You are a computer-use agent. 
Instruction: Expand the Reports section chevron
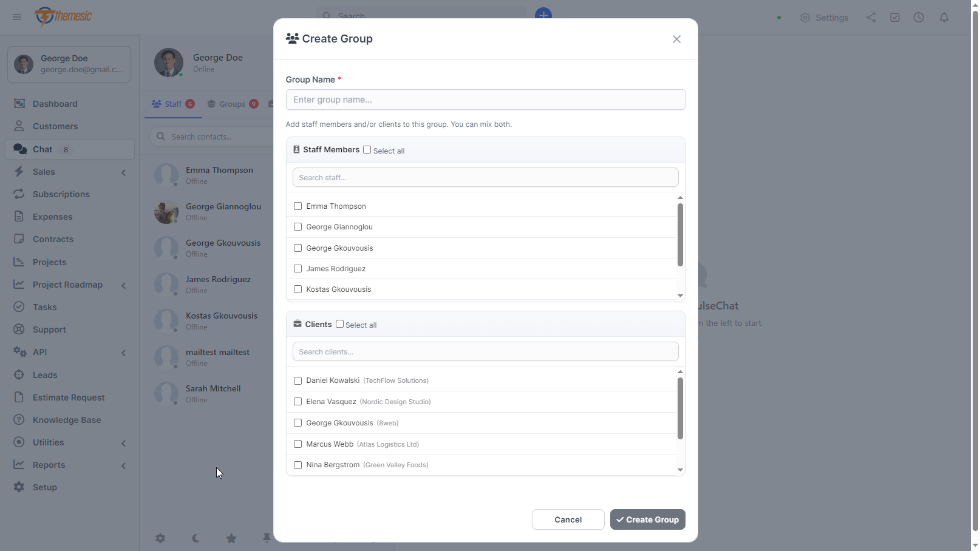coord(123,465)
